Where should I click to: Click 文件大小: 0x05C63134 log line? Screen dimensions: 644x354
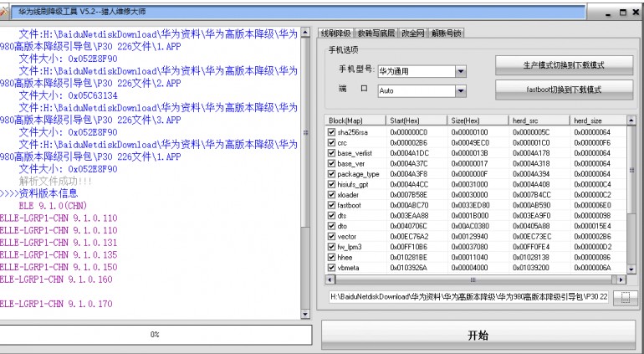click(69, 95)
